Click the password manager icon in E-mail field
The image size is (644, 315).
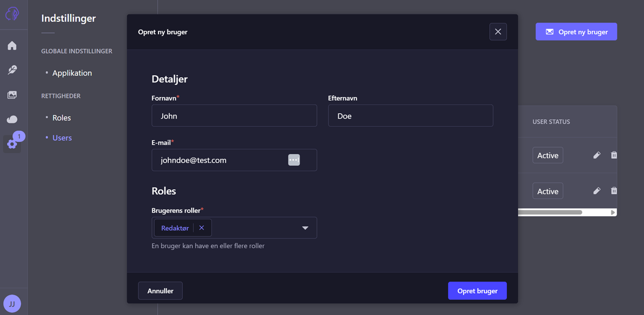294,160
